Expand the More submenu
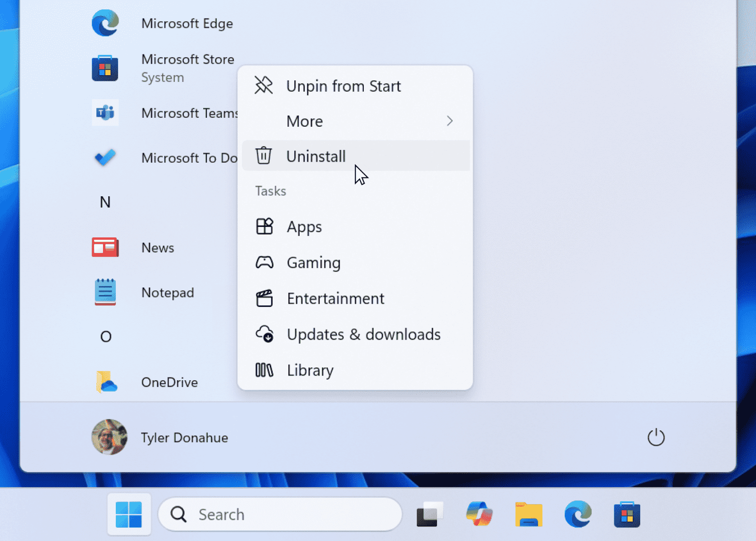 (x=304, y=121)
